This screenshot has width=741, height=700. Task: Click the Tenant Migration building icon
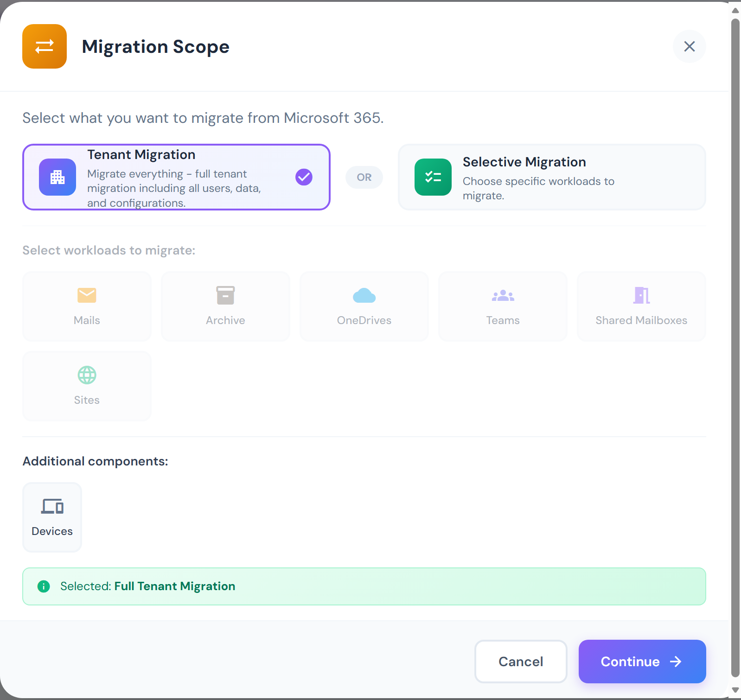click(57, 177)
